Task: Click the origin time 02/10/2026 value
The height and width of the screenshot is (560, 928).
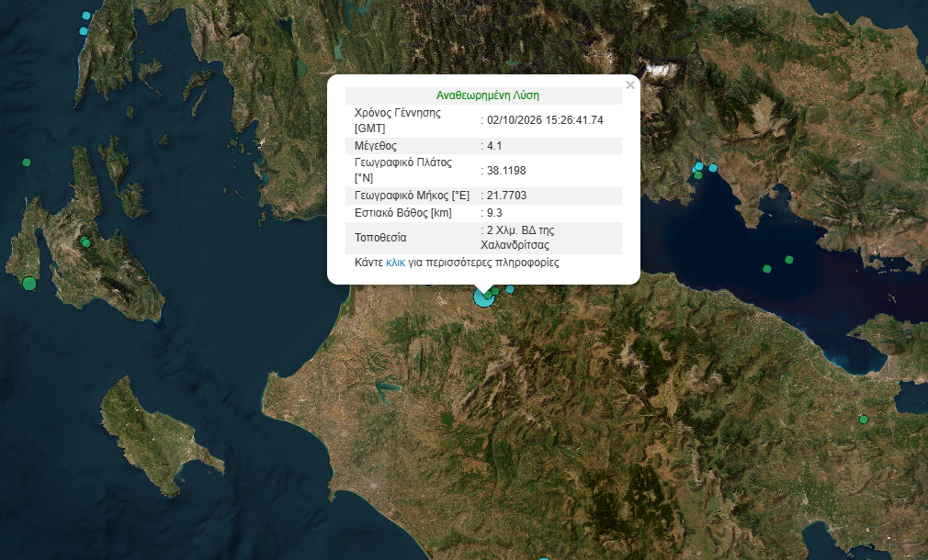Action: coord(545,120)
